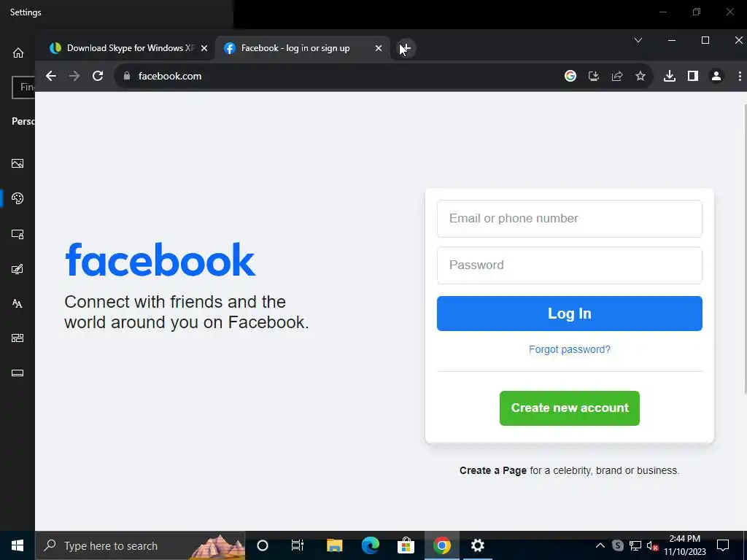Open Start icon in Settings sidebar
The width and height of the screenshot is (747, 560).
18,338
